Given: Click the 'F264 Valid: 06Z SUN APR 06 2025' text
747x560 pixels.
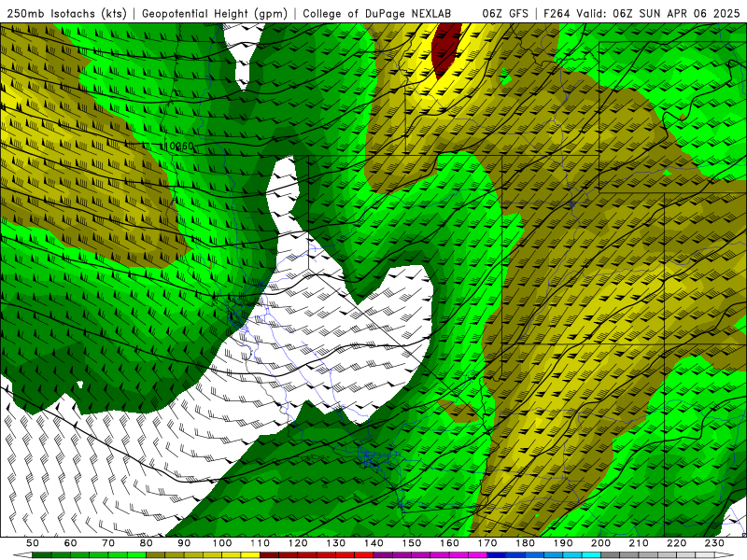Looking at the screenshot, I should click(641, 14).
